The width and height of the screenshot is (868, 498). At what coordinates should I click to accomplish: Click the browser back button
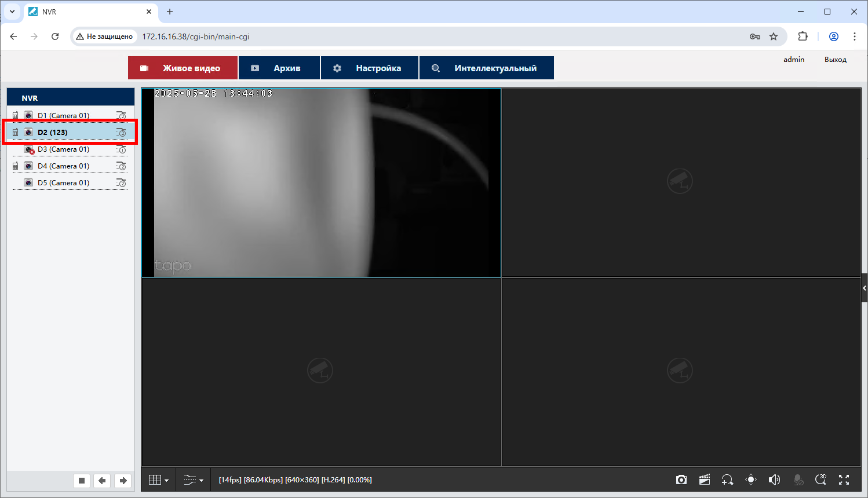tap(13, 36)
